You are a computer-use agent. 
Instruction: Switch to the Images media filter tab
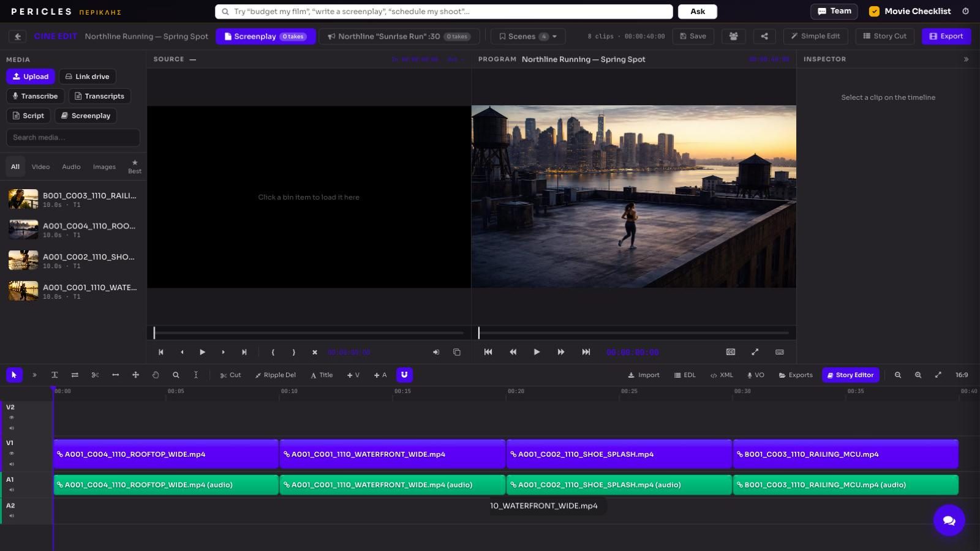tap(104, 167)
